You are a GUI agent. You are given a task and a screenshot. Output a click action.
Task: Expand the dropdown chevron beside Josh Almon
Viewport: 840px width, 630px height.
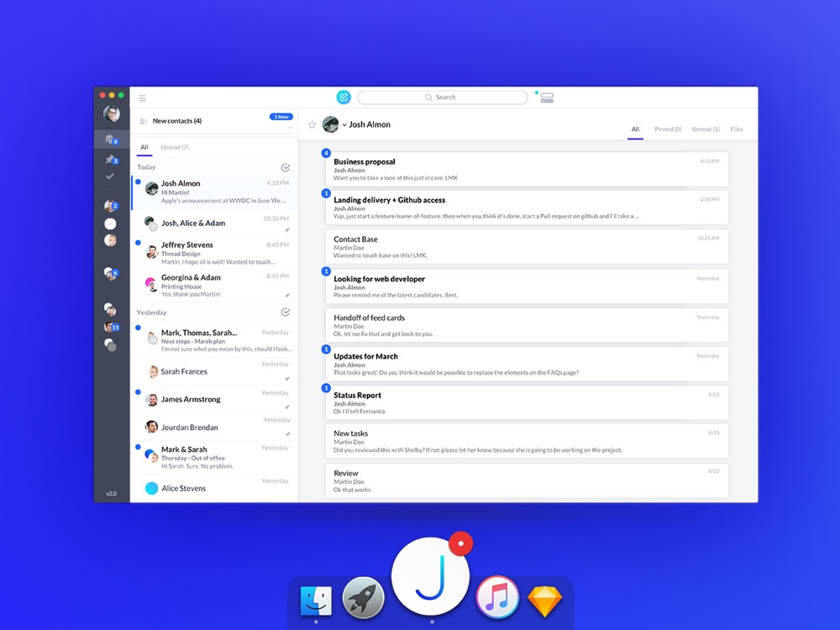pos(344,125)
